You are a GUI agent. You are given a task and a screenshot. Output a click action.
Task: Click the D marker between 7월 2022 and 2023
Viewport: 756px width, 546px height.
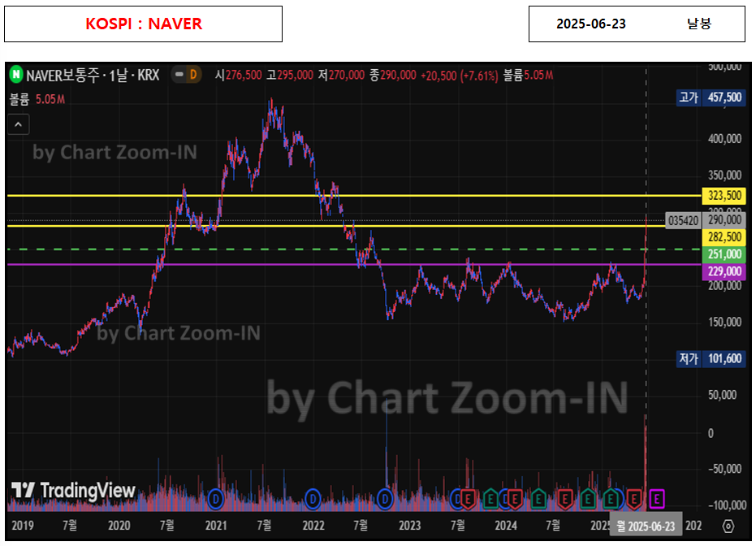(x=385, y=499)
